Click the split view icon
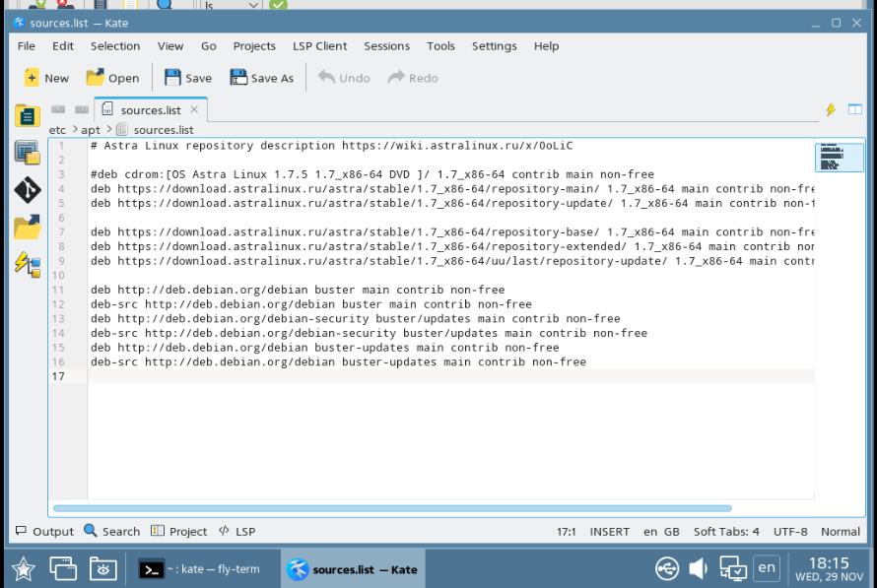This screenshot has height=588, width=877. pos(854,110)
